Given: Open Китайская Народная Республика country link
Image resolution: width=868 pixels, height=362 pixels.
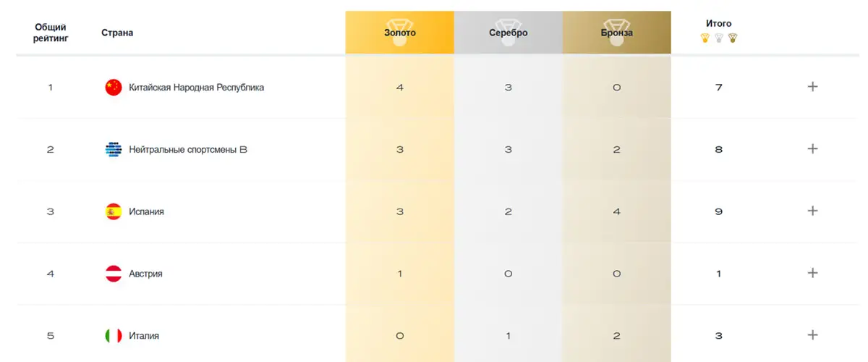Looking at the screenshot, I should pyautogui.click(x=196, y=88).
